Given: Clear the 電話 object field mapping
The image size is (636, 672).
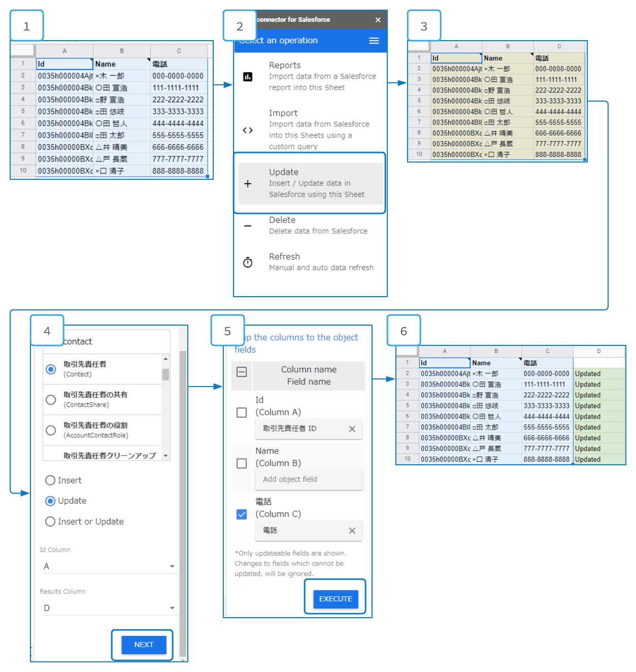Looking at the screenshot, I should (352, 530).
